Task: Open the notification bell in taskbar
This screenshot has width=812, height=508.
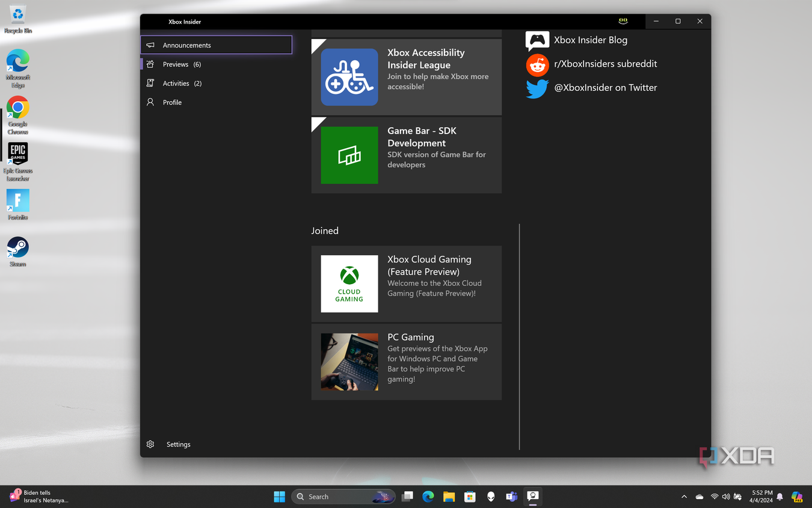Action: tap(780, 497)
